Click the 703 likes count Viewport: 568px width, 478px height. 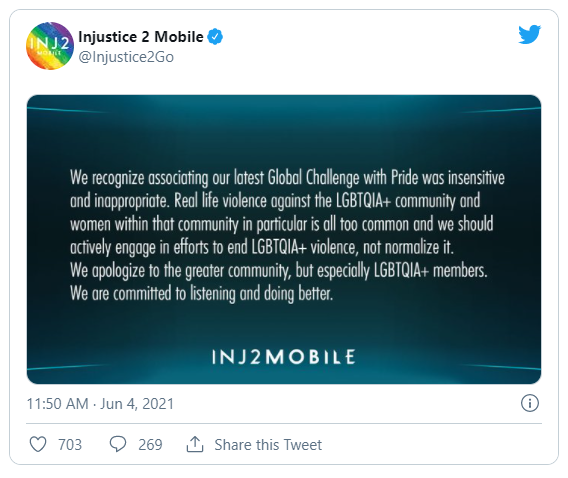[70, 445]
